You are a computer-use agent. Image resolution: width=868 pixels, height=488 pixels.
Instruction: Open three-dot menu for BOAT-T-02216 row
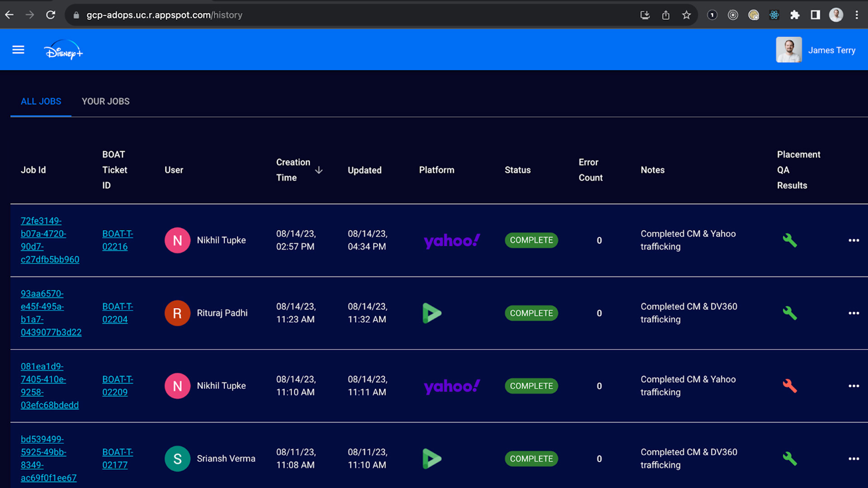point(854,240)
